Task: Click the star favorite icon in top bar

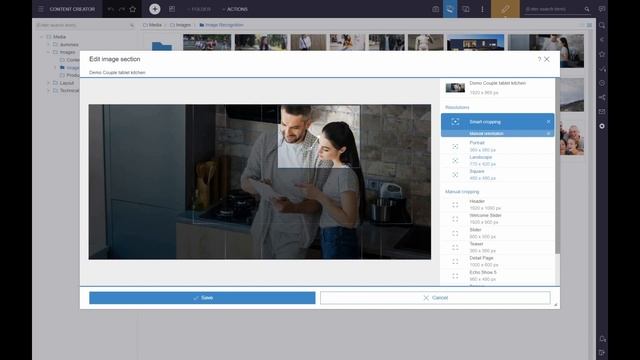Action: click(x=133, y=9)
